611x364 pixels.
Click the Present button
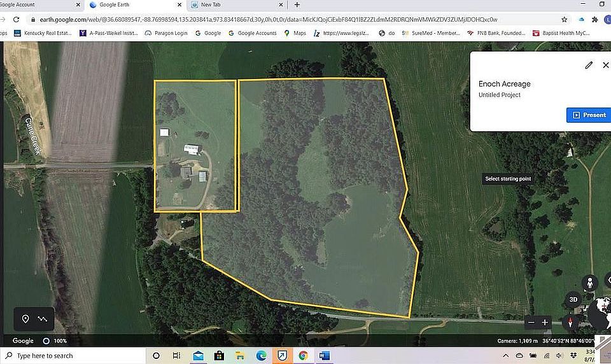click(589, 115)
